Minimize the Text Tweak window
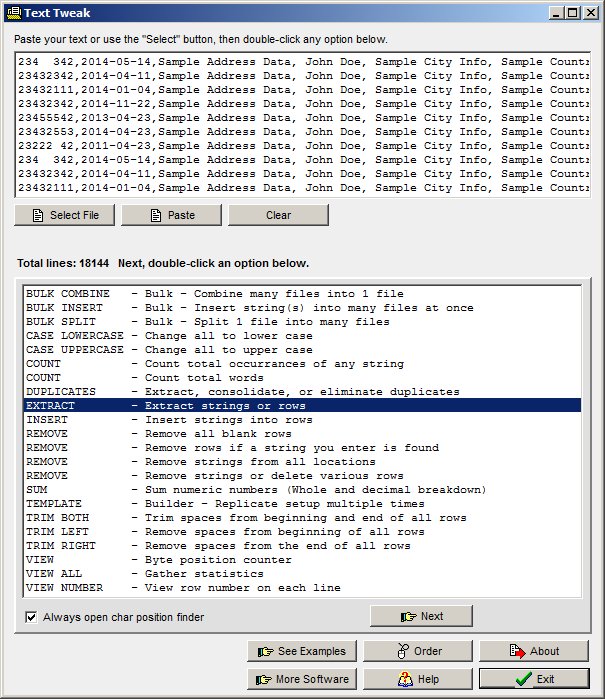This screenshot has height=699, width=605. 556,12
